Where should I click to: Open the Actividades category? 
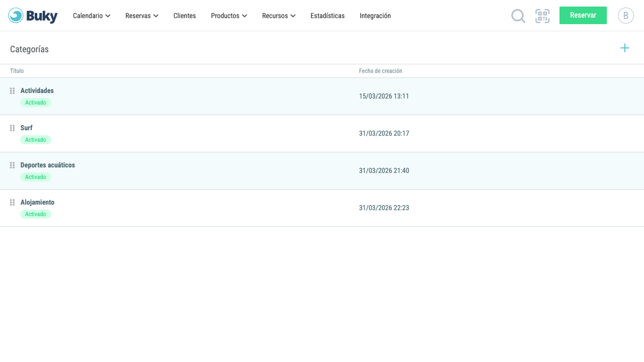[x=37, y=90]
